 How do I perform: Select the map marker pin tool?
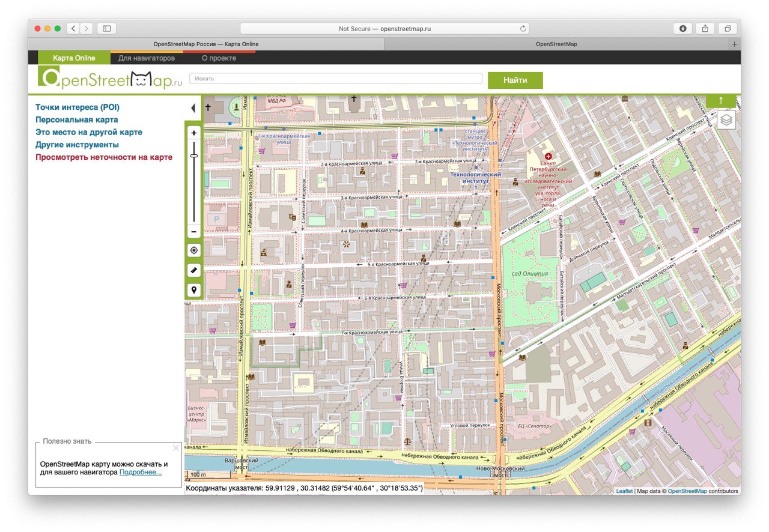[193, 290]
